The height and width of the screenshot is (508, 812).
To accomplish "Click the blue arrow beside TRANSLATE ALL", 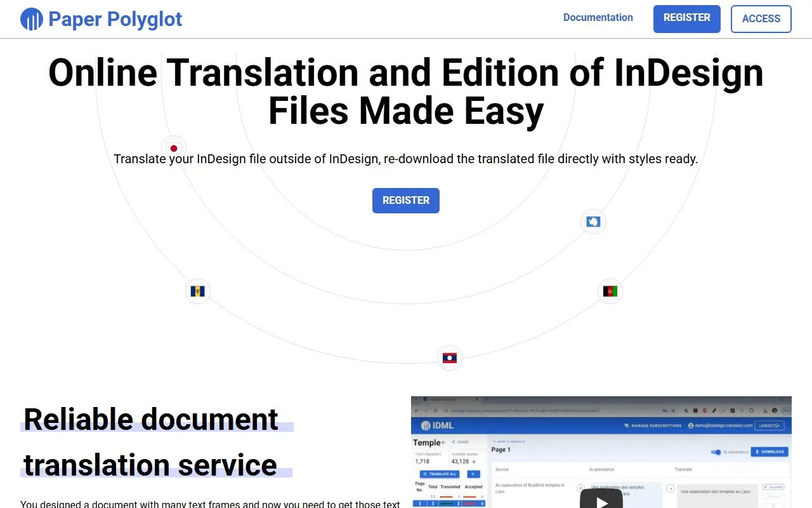I will coord(473,474).
